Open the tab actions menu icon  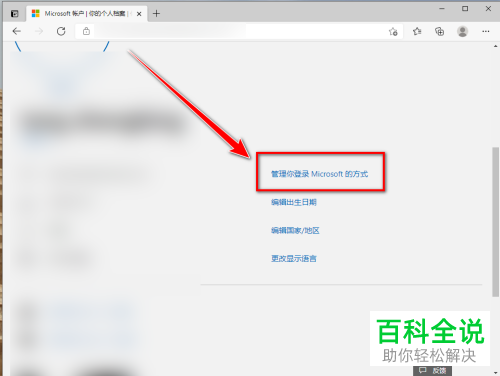pyautogui.click(x=15, y=14)
